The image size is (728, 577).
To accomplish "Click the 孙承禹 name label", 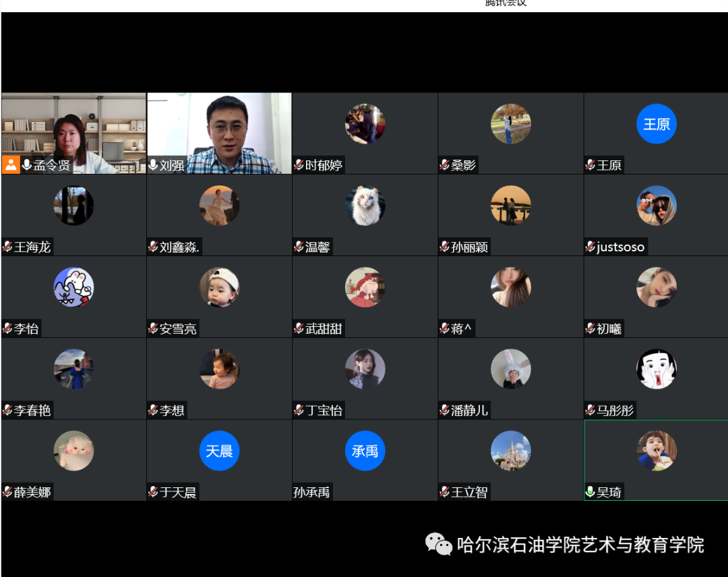I will [x=311, y=493].
